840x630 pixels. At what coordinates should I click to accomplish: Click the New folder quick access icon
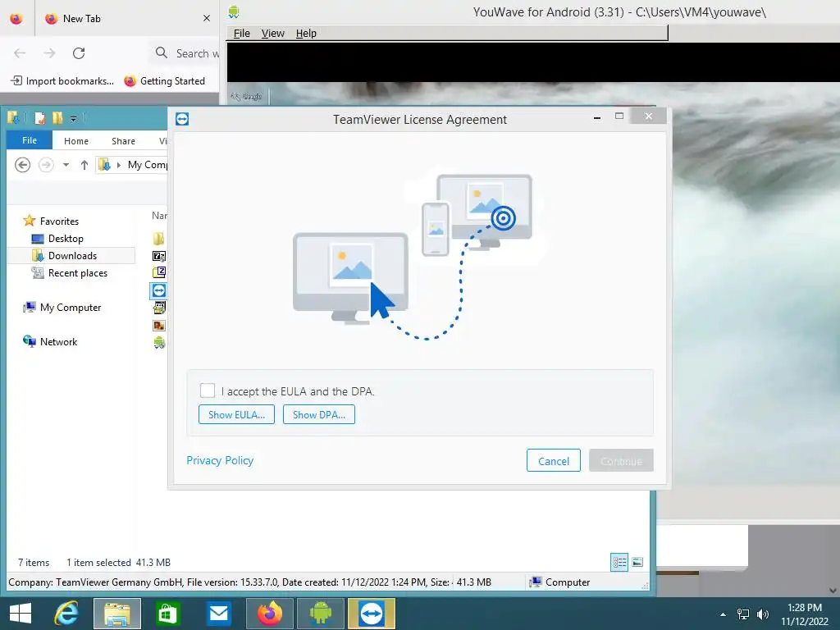57,117
